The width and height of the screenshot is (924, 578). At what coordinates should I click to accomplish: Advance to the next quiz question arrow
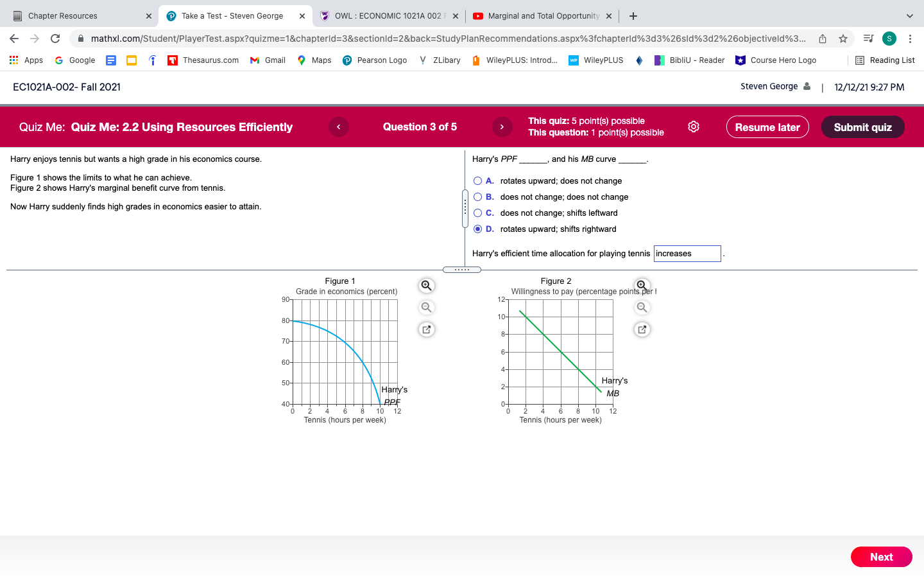(x=502, y=127)
